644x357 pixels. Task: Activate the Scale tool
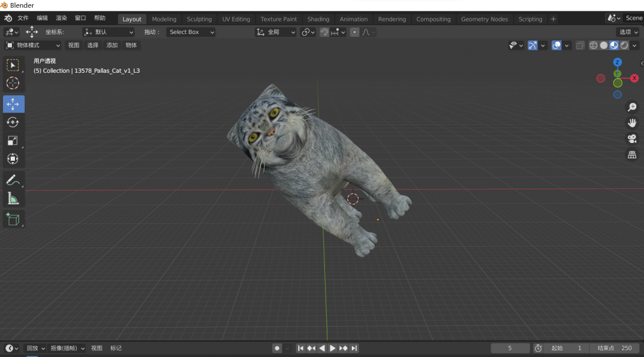click(x=13, y=141)
